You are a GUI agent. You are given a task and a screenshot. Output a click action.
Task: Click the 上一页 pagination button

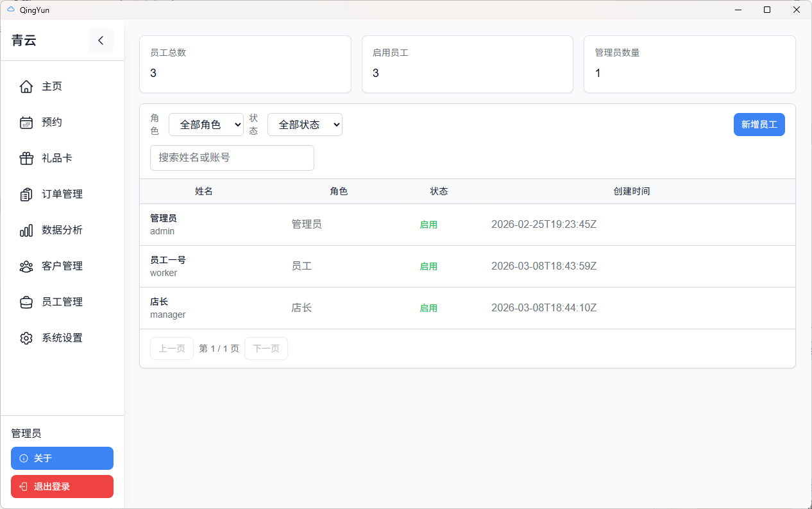tap(172, 349)
